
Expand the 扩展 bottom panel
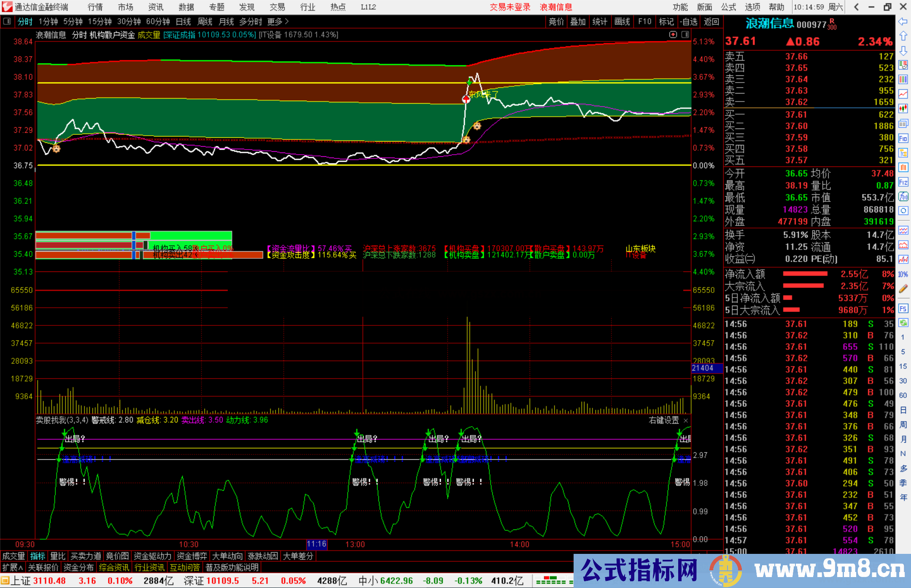point(13,567)
